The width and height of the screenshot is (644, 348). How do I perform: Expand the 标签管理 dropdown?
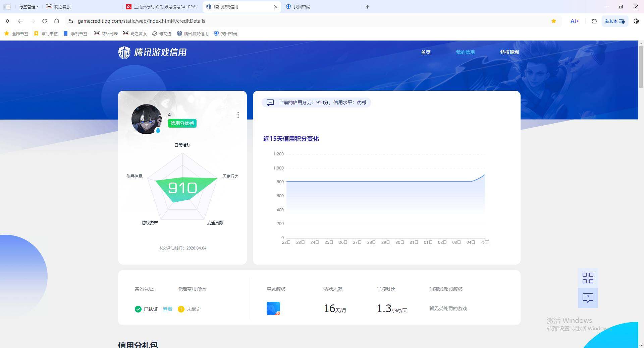pos(29,7)
